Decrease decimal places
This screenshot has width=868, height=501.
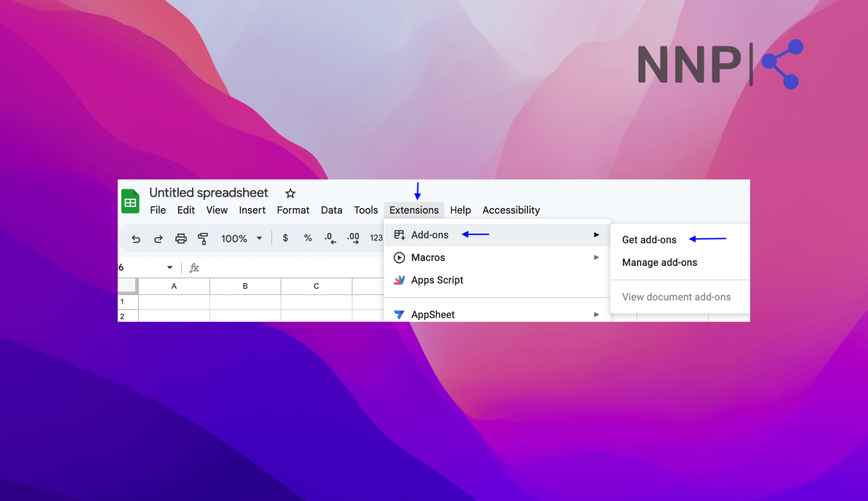pyautogui.click(x=330, y=238)
